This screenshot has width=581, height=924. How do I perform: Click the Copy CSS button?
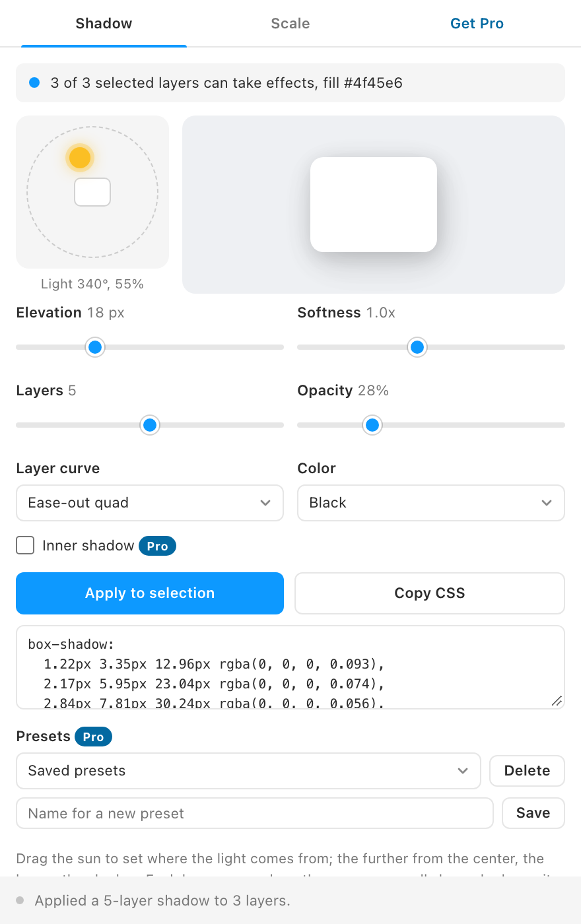pyautogui.click(x=430, y=593)
